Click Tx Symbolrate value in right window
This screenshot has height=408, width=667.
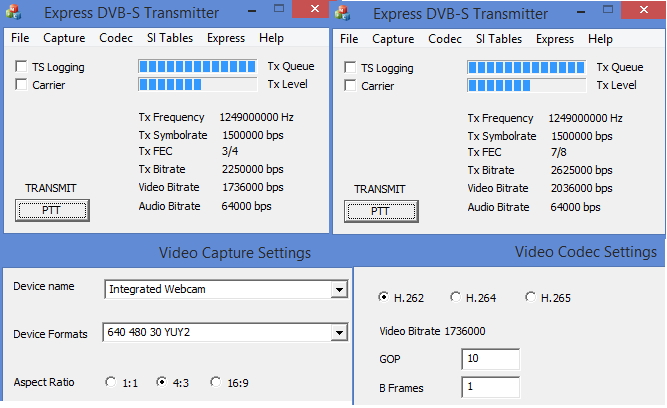pyautogui.click(x=581, y=136)
